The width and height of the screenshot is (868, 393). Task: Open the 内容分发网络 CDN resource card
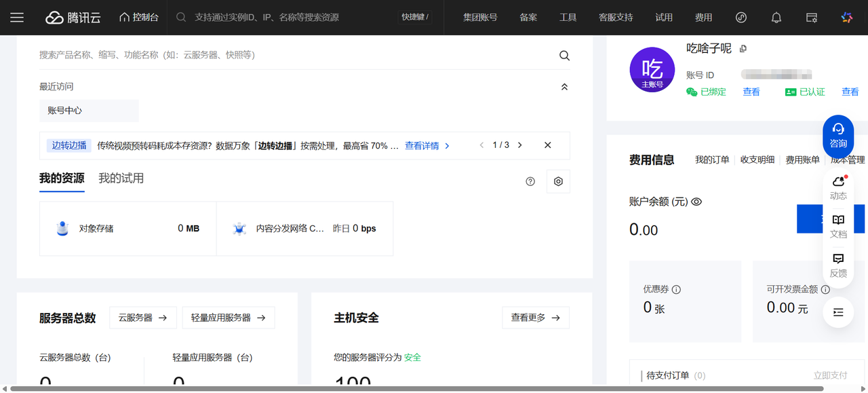(304, 229)
